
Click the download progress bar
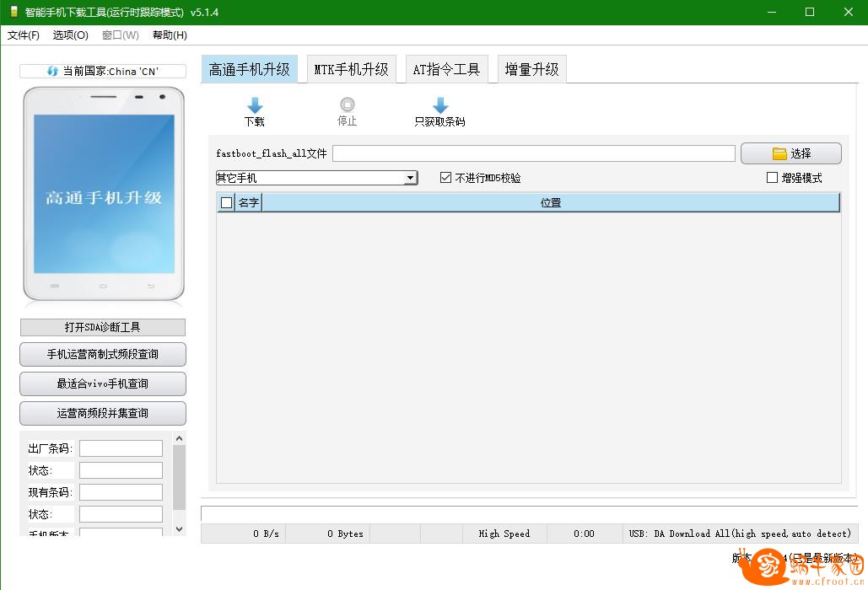point(529,513)
